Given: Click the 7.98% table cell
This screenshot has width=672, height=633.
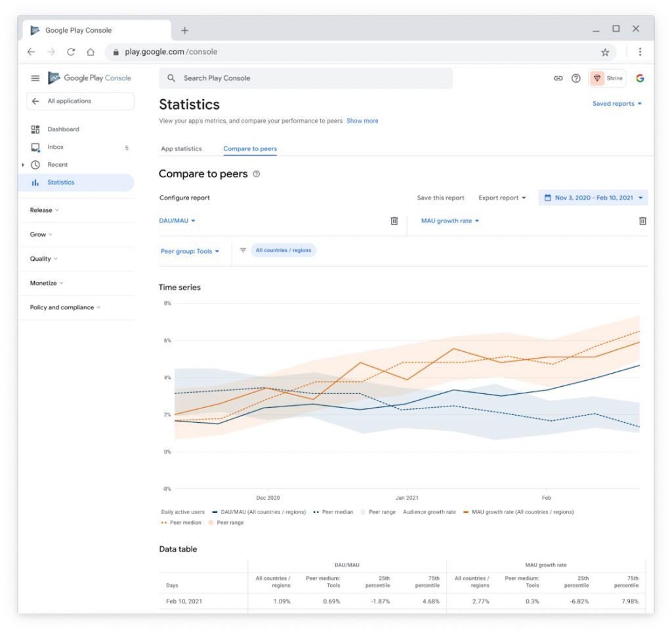Looking at the screenshot, I should coord(629,601).
